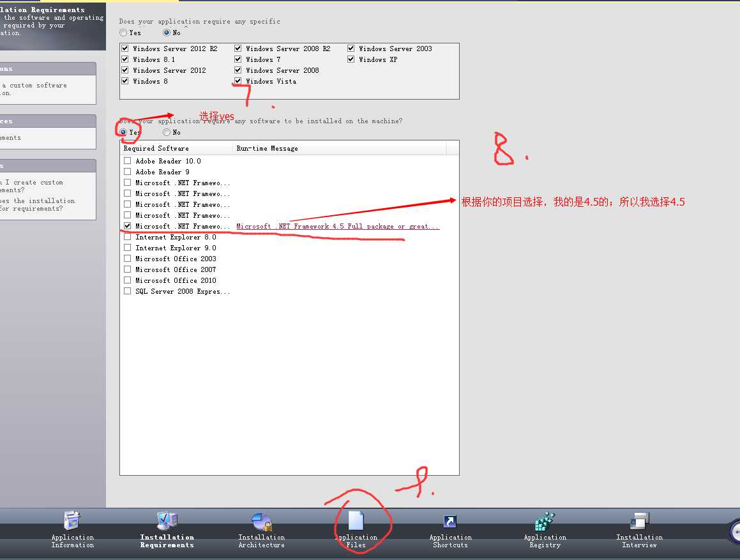
Task: Uncheck the selected Microsoft .NET Framework entry
Action: [x=128, y=225]
